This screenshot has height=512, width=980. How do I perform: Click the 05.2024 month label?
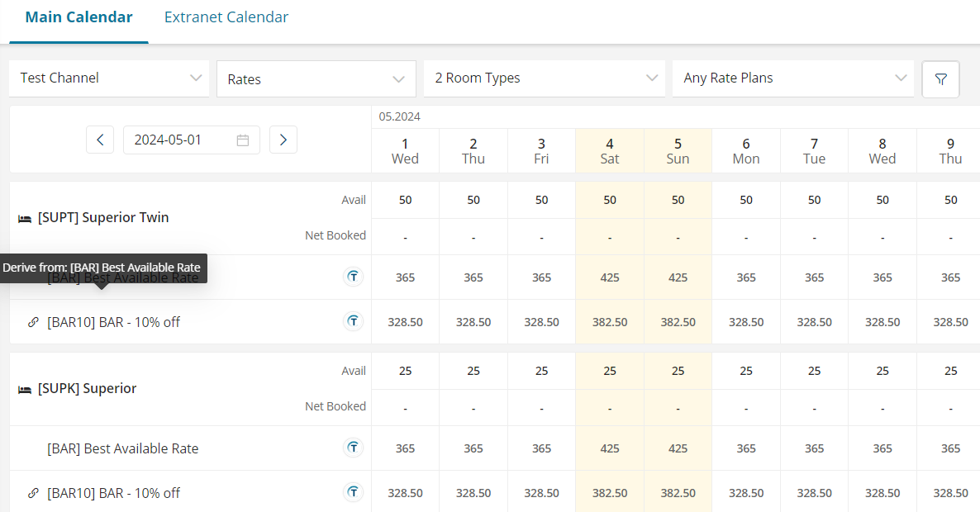pos(399,116)
